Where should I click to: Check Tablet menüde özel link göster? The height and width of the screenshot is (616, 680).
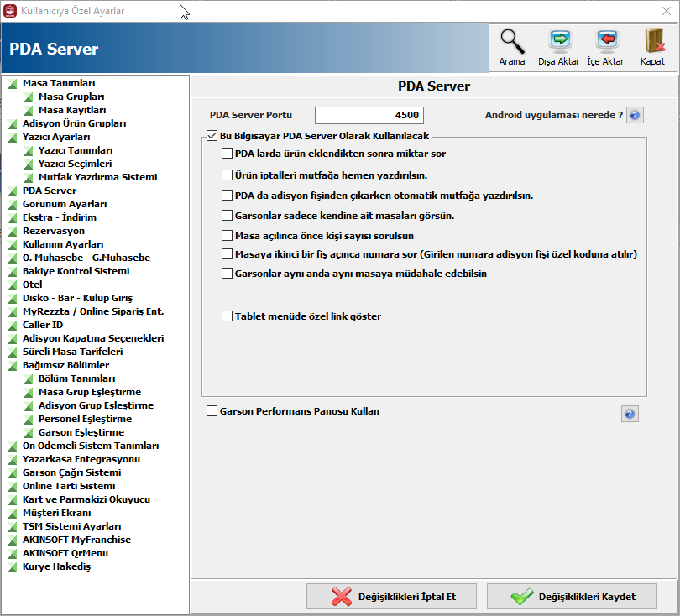(227, 316)
